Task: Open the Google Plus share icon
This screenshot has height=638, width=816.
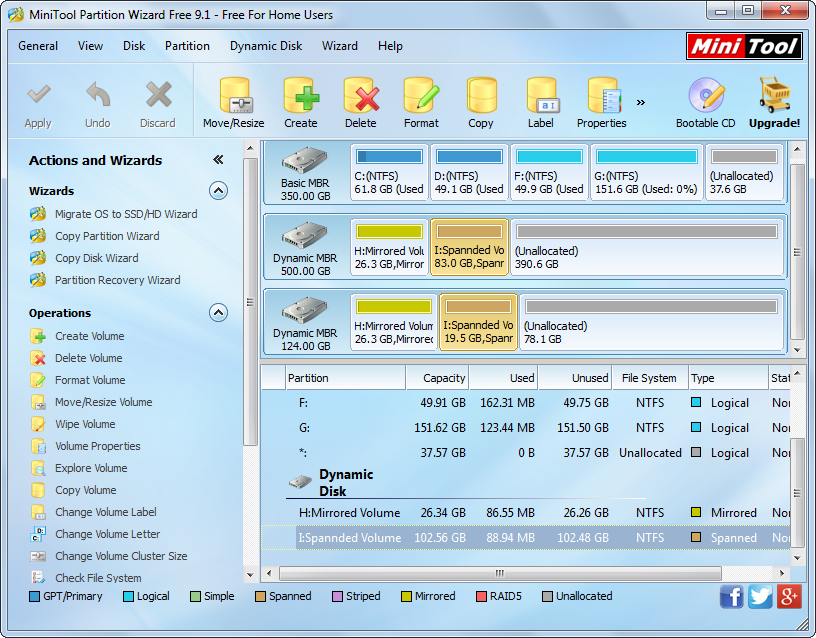Action: 788,596
